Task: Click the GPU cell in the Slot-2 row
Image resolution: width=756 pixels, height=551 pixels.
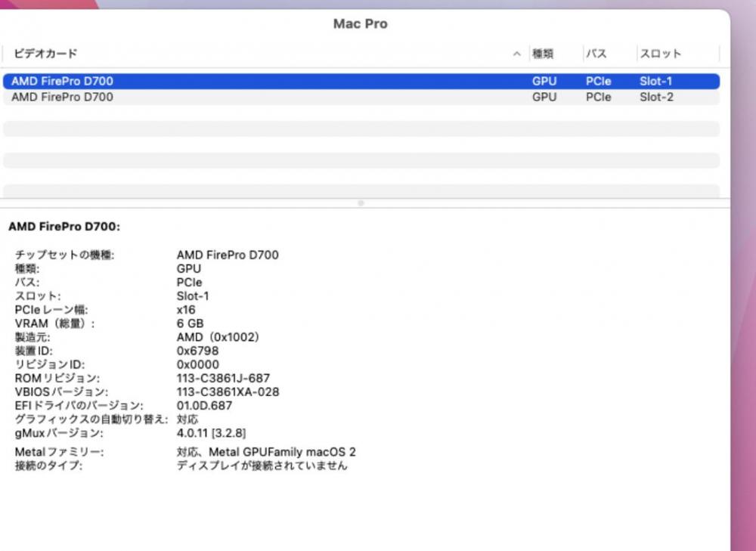Action: click(x=544, y=97)
